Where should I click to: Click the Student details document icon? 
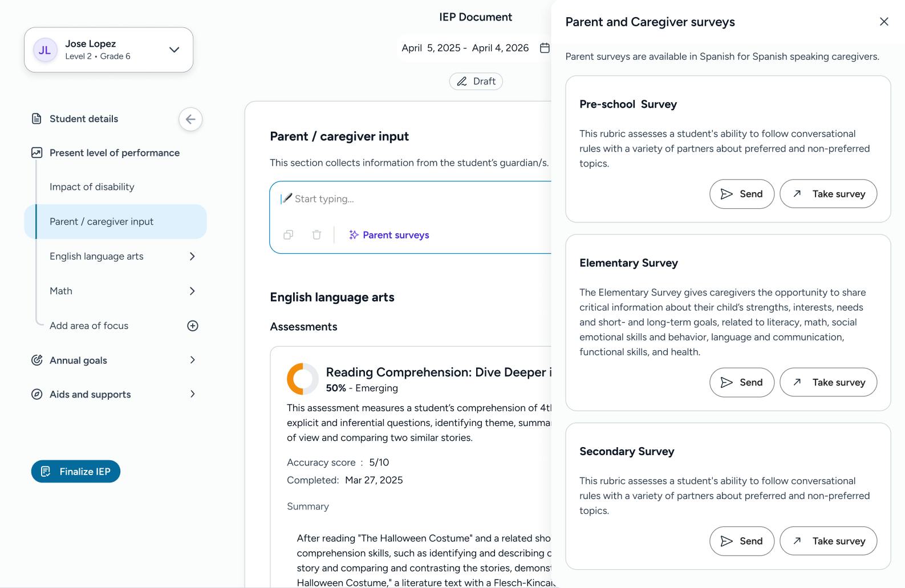click(x=36, y=119)
